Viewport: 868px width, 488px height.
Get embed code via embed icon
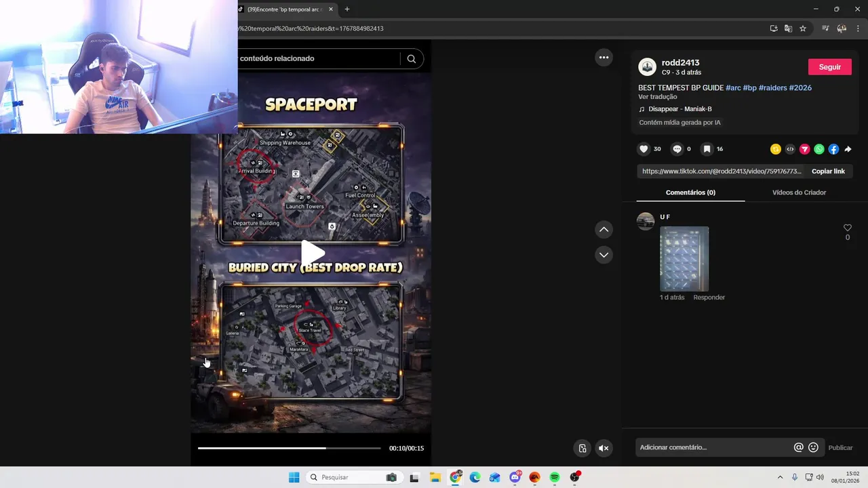coord(790,149)
